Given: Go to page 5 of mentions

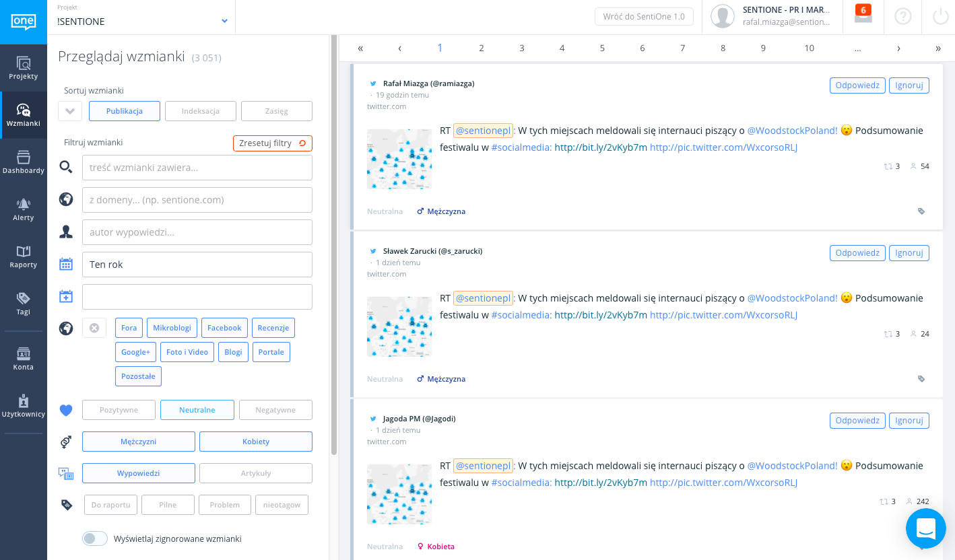Looking at the screenshot, I should click(x=602, y=48).
